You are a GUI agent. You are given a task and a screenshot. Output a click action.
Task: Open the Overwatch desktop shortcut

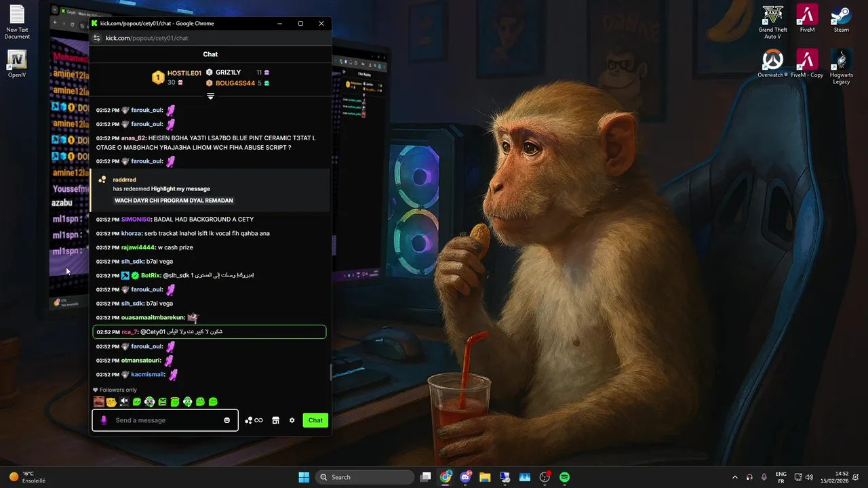[773, 64]
